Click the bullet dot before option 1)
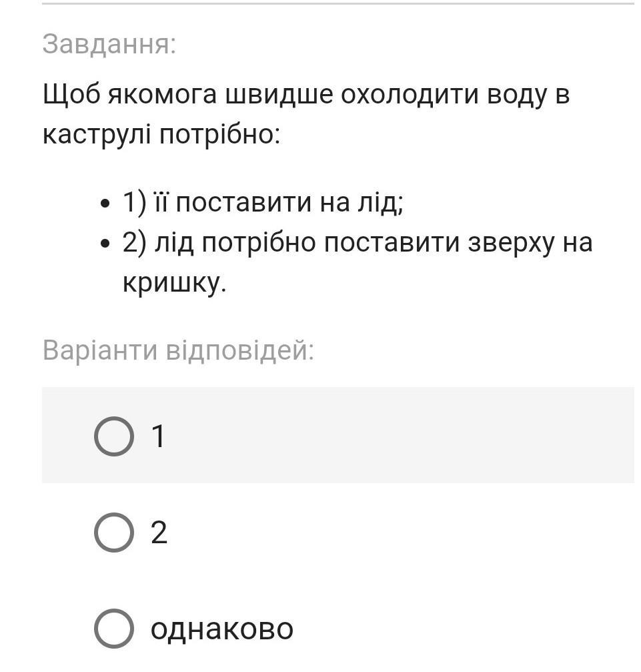This screenshot has width=641, height=672. pos(104,204)
